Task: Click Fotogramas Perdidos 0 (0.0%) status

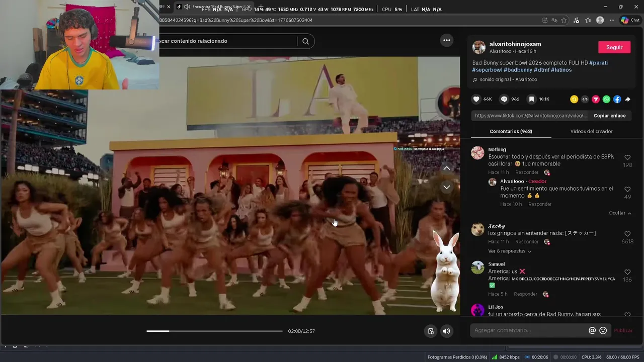Action: tap(457, 357)
